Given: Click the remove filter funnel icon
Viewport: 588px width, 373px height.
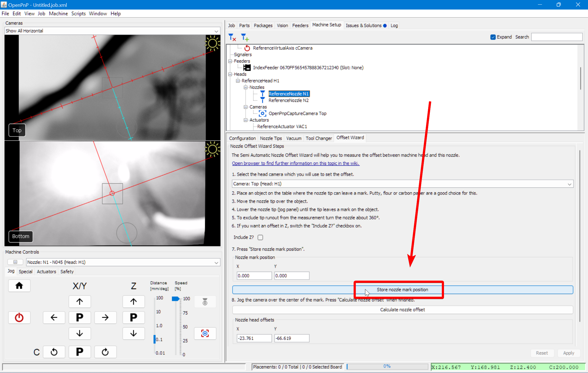Looking at the screenshot, I should tap(232, 37).
